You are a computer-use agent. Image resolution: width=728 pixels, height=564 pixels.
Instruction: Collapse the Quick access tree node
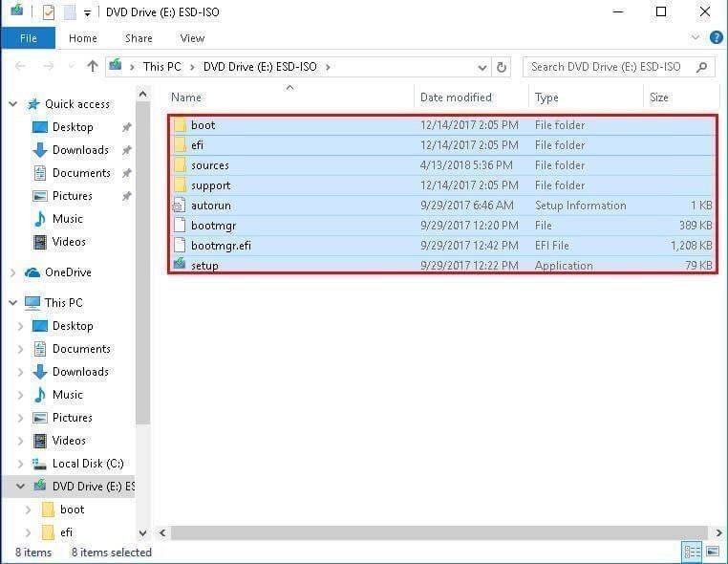pyautogui.click(x=13, y=104)
